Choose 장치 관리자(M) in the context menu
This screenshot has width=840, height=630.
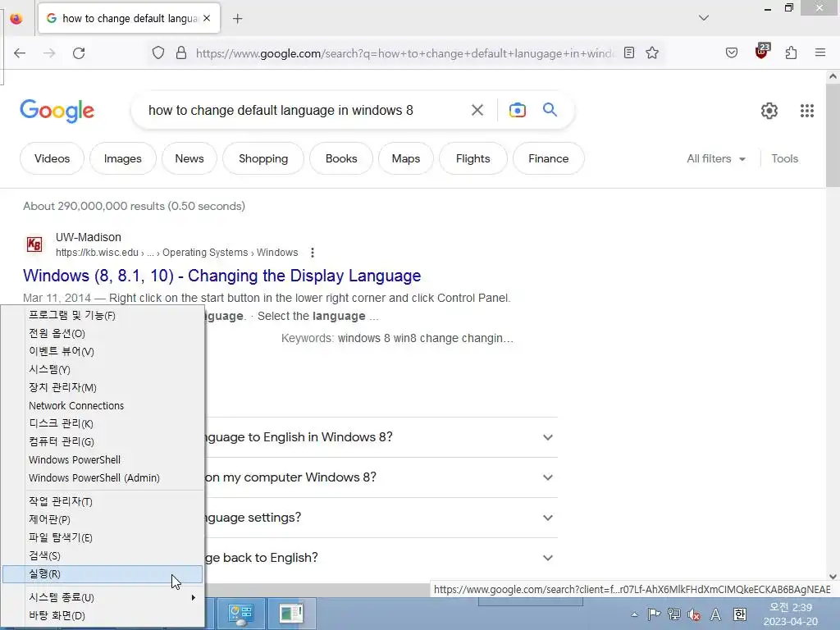point(103,387)
